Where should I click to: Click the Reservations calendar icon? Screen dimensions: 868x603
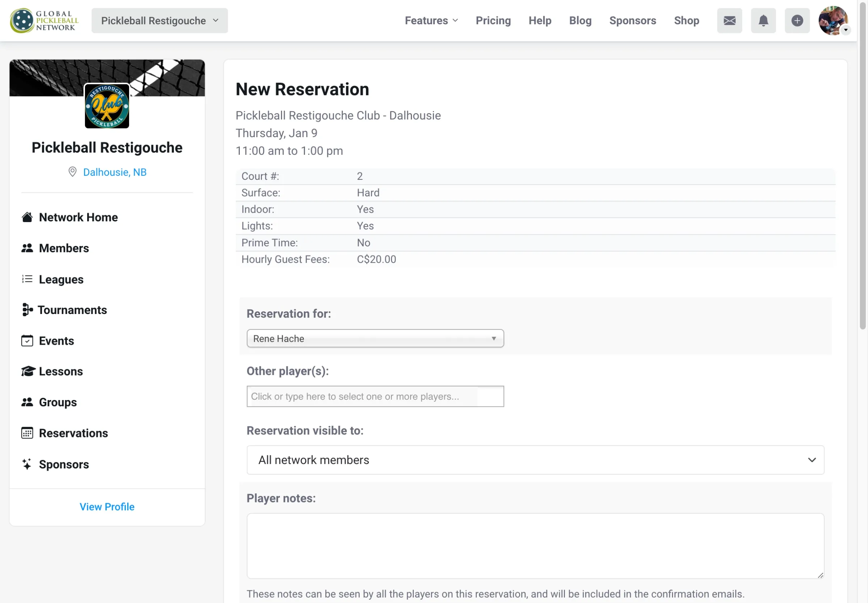pyautogui.click(x=27, y=433)
